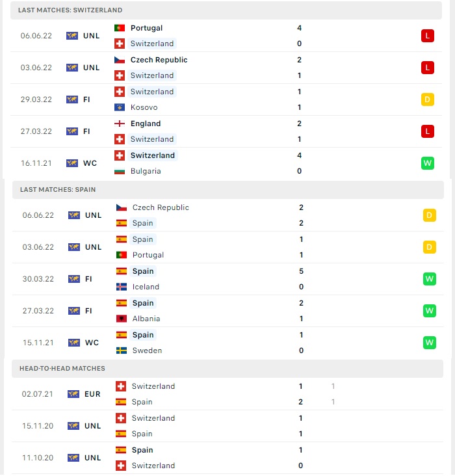Image resolution: width=455 pixels, height=476 pixels.
Task: Click the Albania flag icon
Action: [122, 319]
